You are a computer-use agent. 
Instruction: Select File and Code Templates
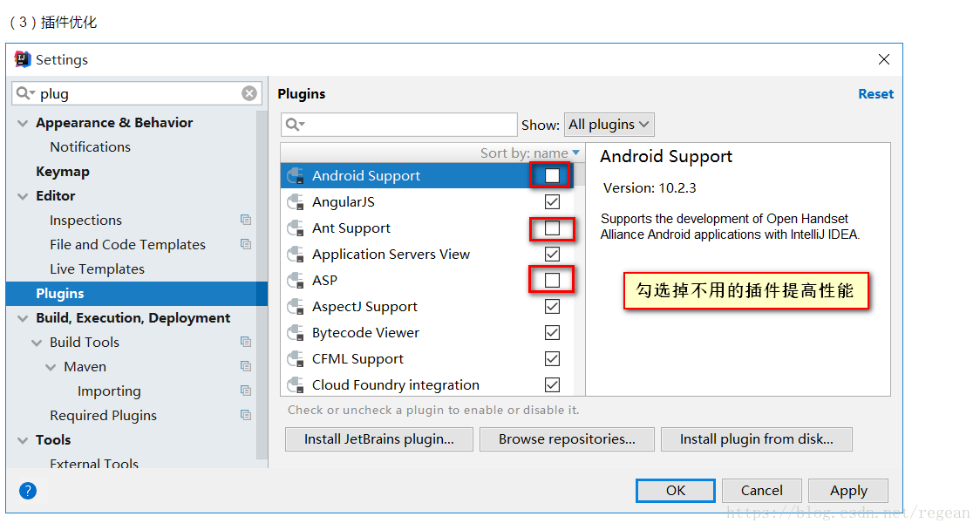click(x=127, y=244)
